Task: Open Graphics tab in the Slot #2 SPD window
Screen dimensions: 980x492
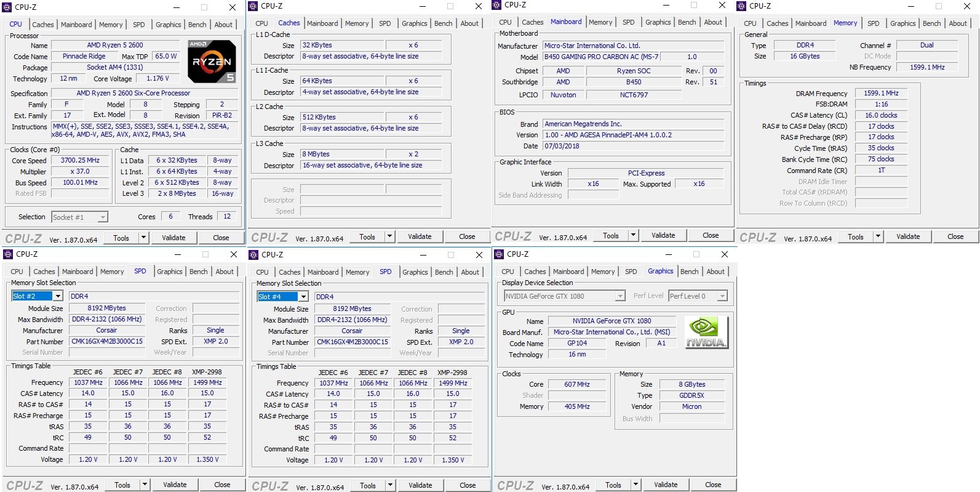Action: coord(170,272)
